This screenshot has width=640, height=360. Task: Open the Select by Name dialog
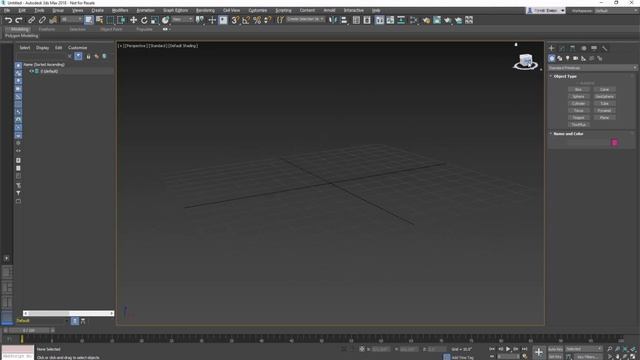coord(99,20)
